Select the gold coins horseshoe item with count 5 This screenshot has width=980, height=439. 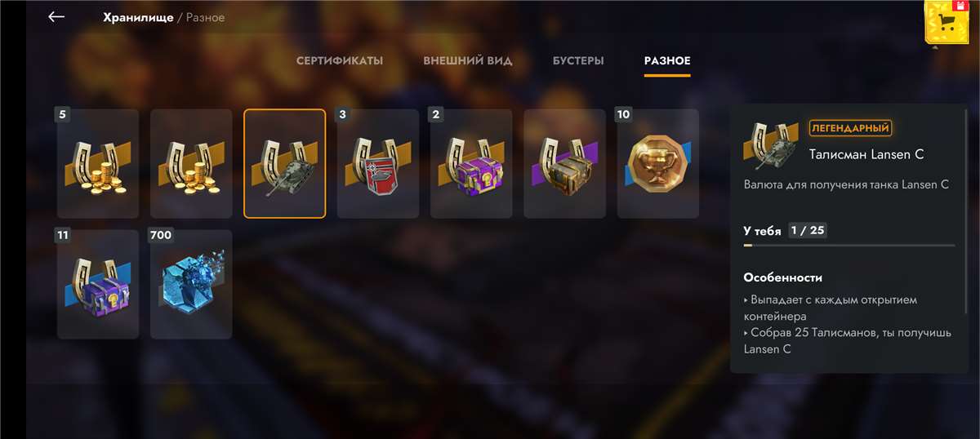point(98,164)
